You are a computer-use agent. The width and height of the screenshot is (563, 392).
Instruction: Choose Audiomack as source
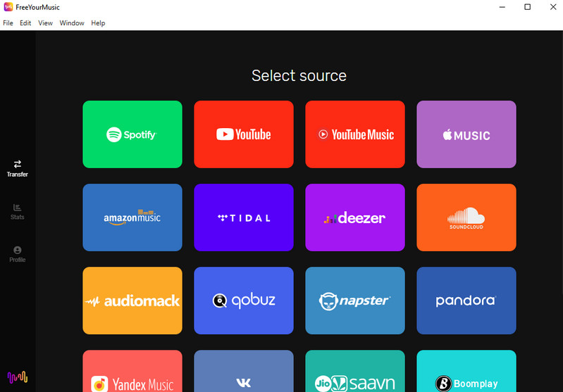pyautogui.click(x=132, y=301)
